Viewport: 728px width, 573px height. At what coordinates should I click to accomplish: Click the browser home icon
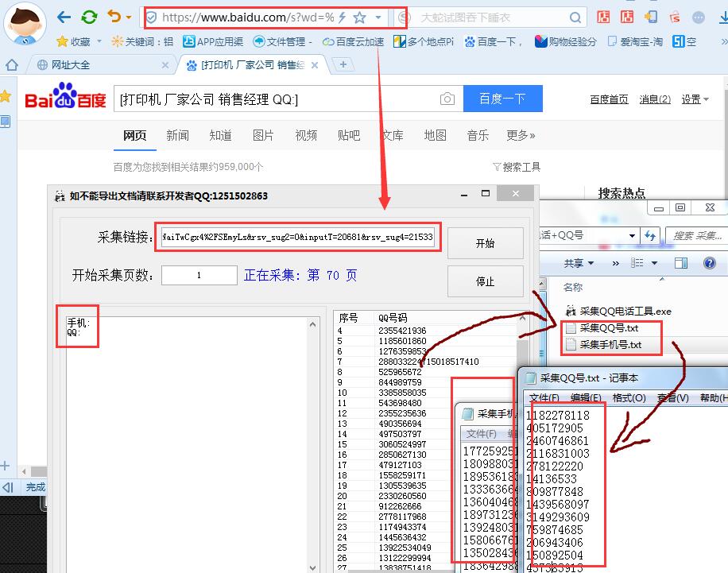coord(12,65)
